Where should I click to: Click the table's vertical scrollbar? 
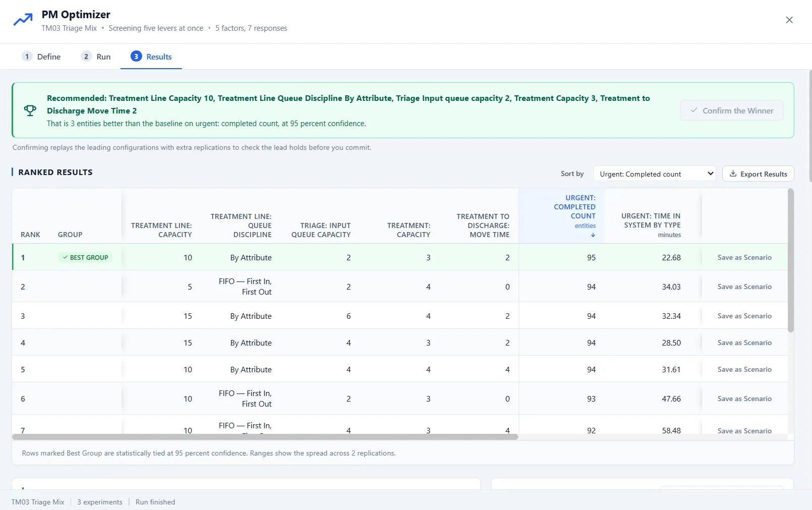[x=791, y=260]
